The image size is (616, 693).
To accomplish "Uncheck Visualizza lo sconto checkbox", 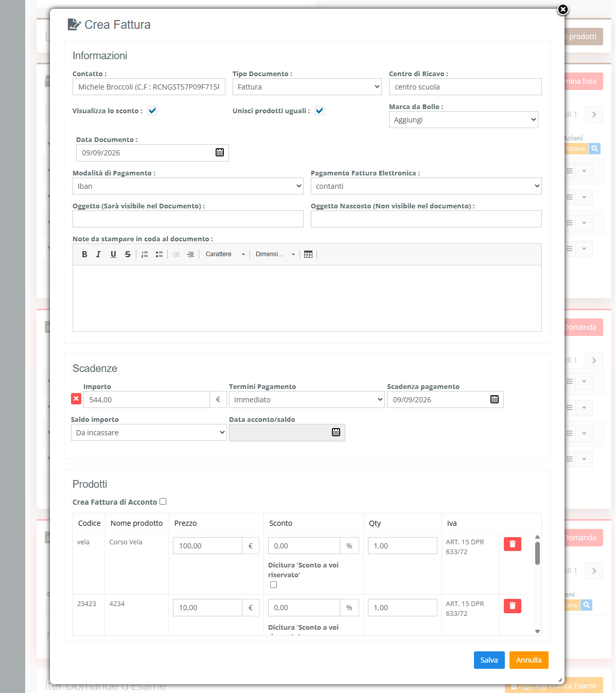I will (152, 111).
